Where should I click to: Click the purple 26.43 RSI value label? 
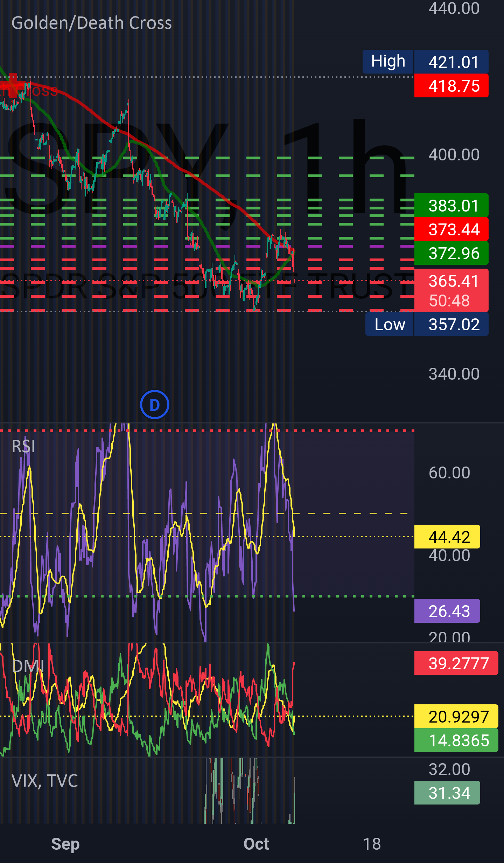coord(447,611)
